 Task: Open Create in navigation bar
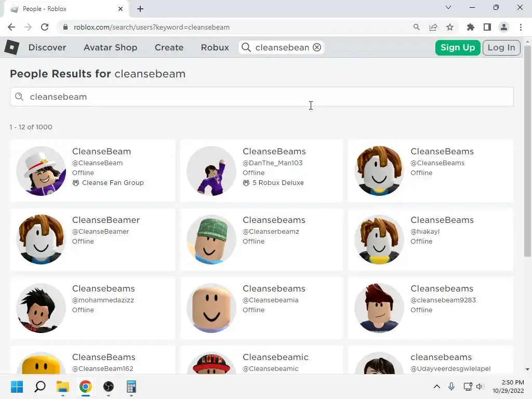pos(169,47)
